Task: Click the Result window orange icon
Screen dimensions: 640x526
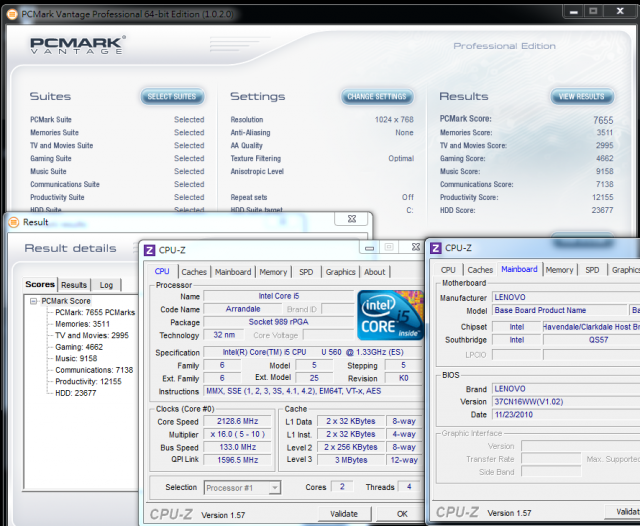Action: (x=14, y=222)
